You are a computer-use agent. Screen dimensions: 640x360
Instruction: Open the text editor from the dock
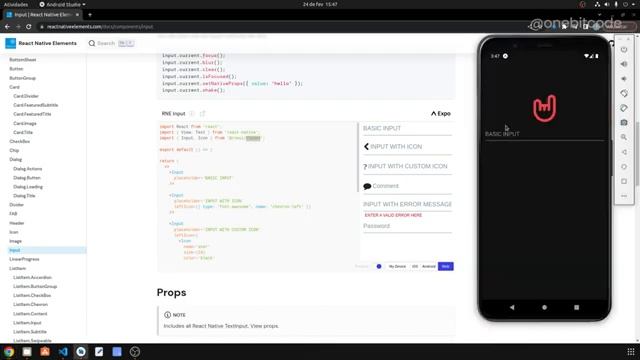tap(99, 351)
